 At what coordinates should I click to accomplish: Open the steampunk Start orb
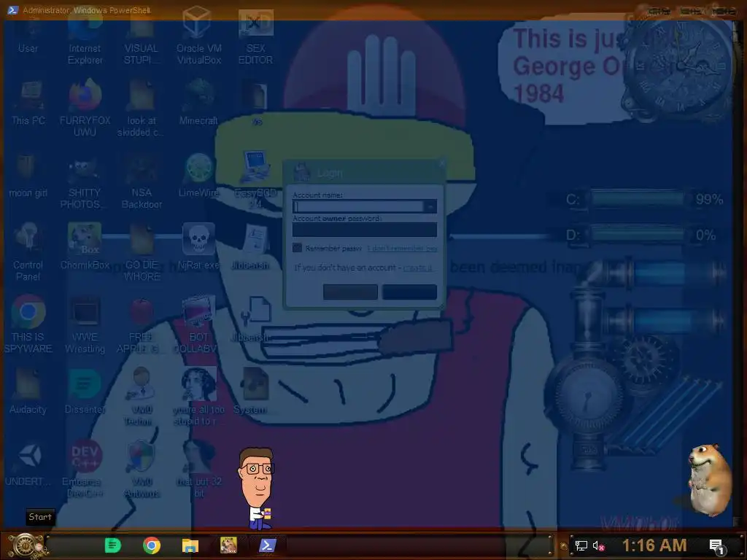click(x=26, y=545)
